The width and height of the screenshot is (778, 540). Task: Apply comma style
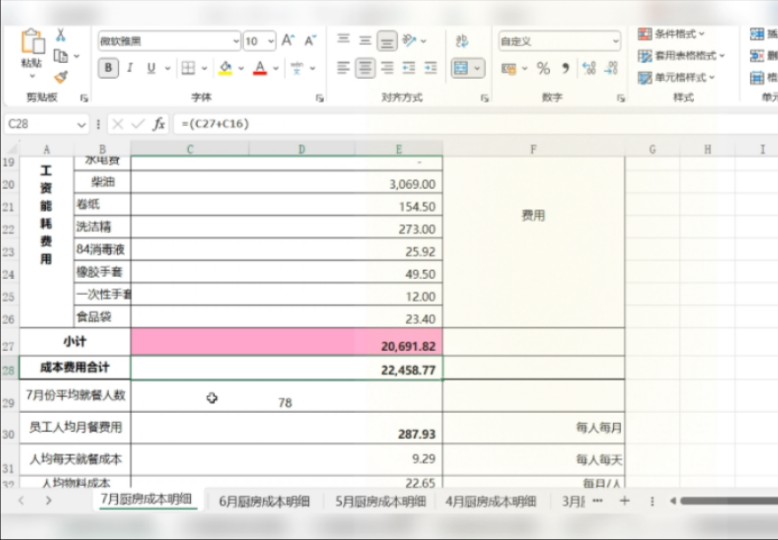[566, 68]
